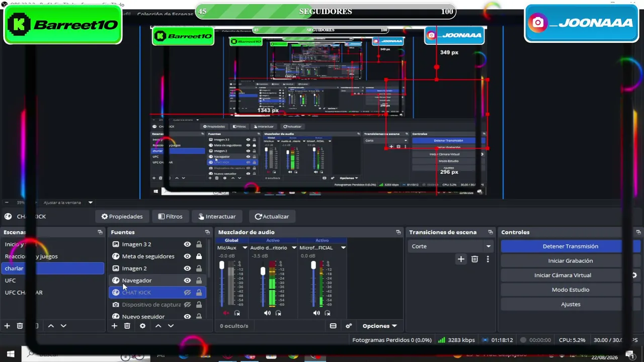Open Filtros for selected source
The width and height of the screenshot is (644, 362).
click(x=170, y=217)
